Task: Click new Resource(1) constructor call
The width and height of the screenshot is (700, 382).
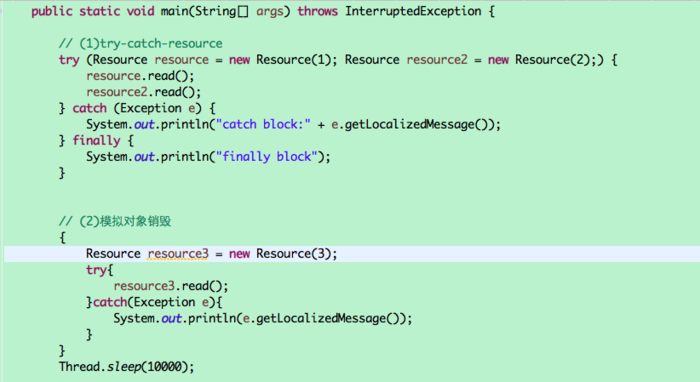Action: point(282,59)
